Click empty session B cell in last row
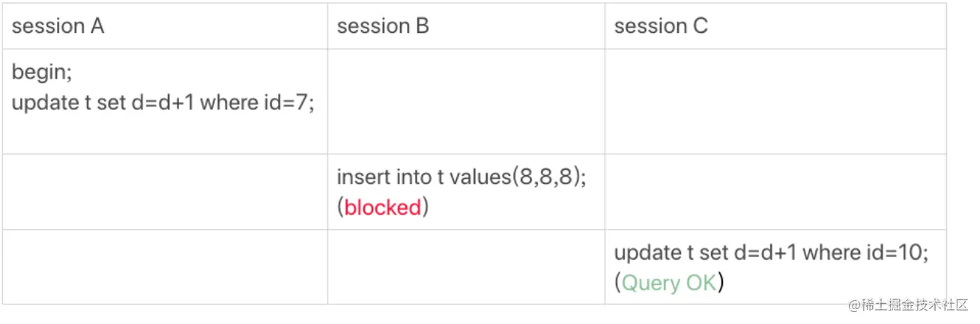This screenshot has height=324, width=980. click(466, 267)
